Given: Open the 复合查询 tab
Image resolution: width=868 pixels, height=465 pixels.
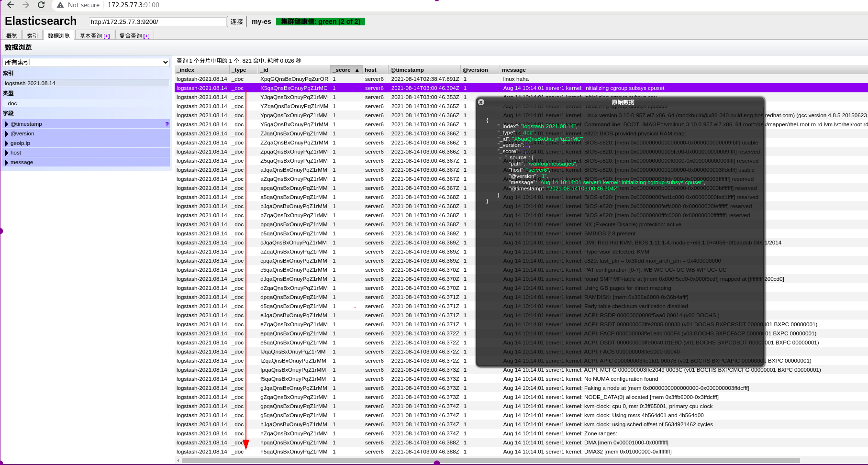Looking at the screenshot, I should (134, 35).
